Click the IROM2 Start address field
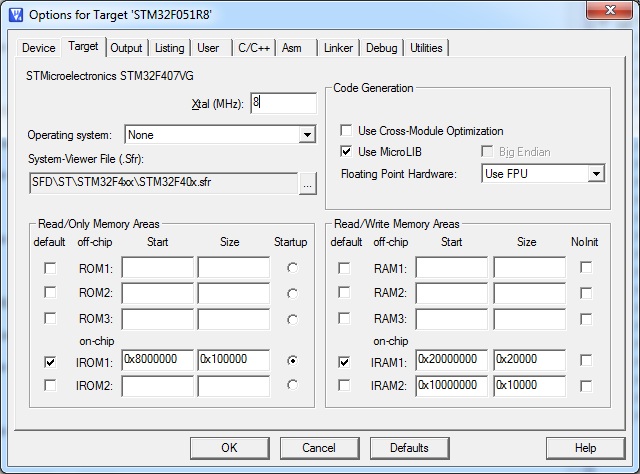This screenshot has height=474, width=640. (158, 386)
